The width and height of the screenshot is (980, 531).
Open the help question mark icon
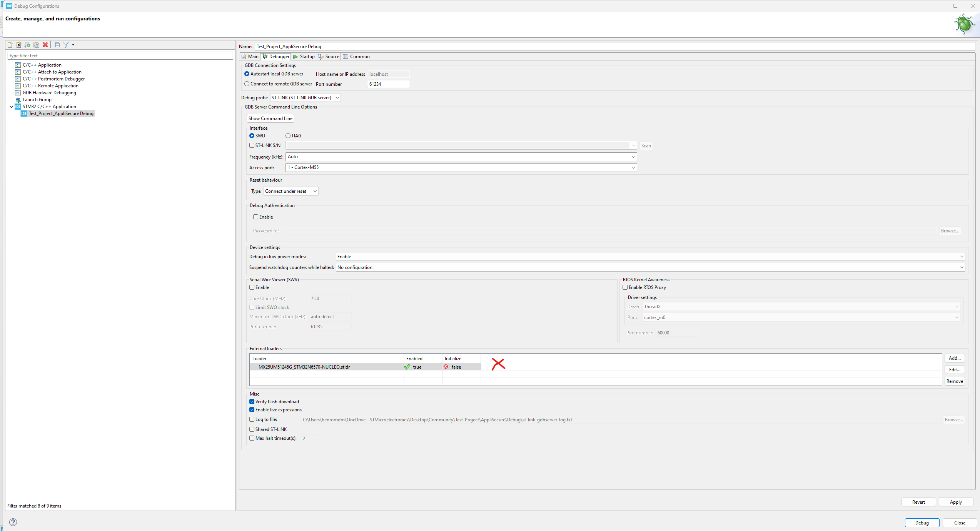(x=13, y=522)
